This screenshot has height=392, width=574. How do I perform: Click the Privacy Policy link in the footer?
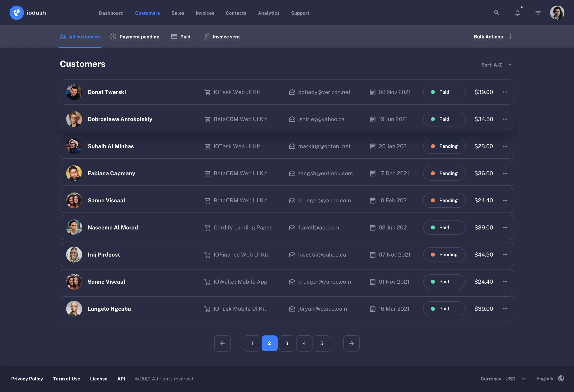pos(27,379)
